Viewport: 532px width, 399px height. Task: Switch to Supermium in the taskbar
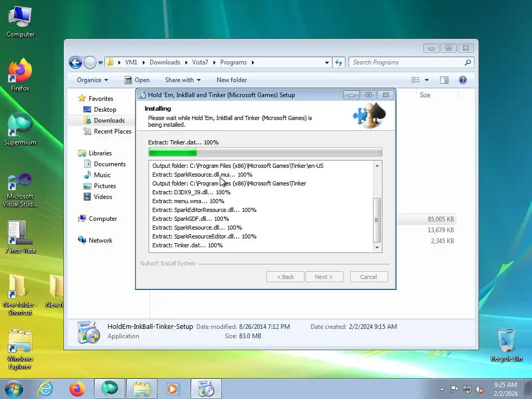[x=109, y=389]
